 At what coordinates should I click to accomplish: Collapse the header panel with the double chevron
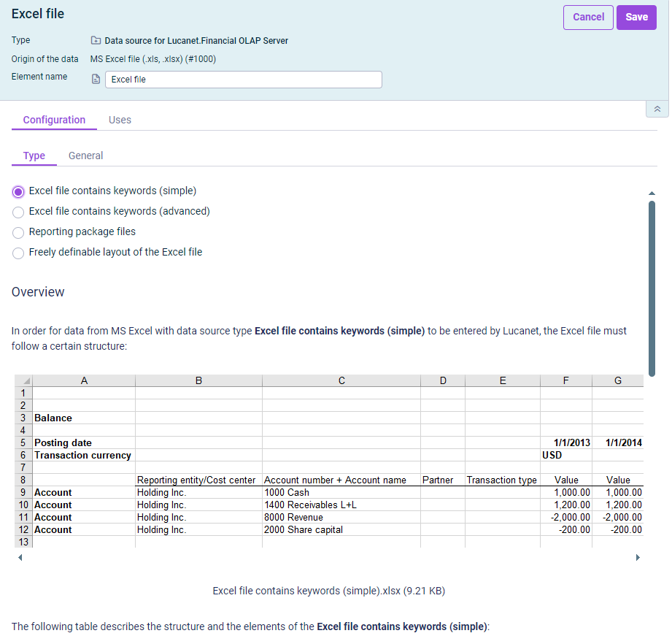tap(657, 109)
